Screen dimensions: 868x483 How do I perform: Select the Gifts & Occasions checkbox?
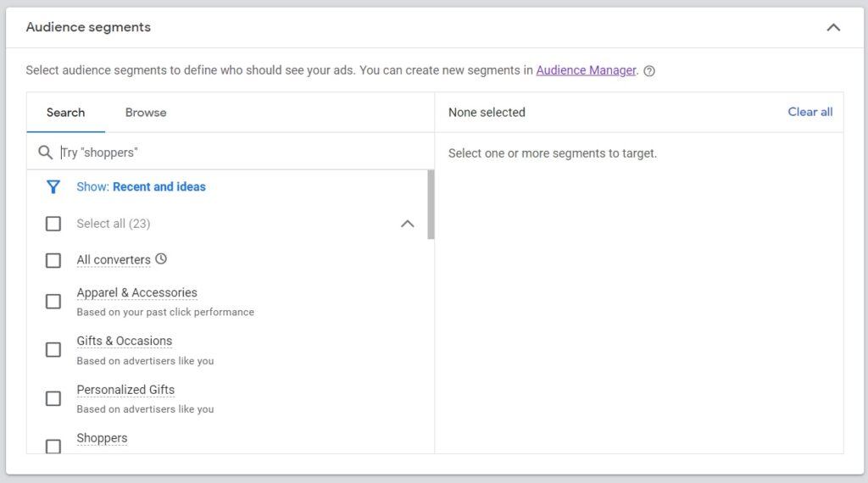53,350
